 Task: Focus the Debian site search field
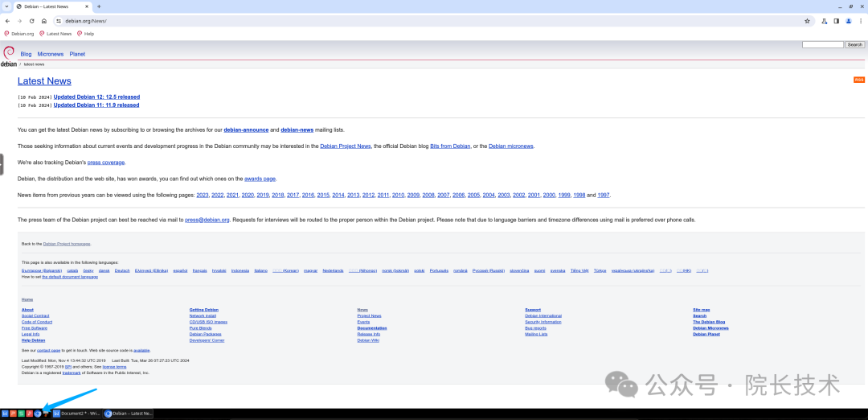click(823, 44)
